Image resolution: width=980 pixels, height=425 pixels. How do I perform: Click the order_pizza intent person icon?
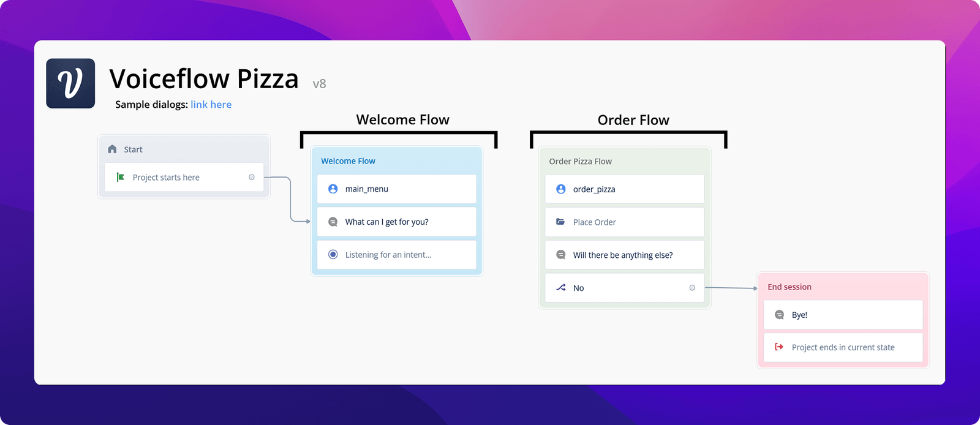click(561, 189)
